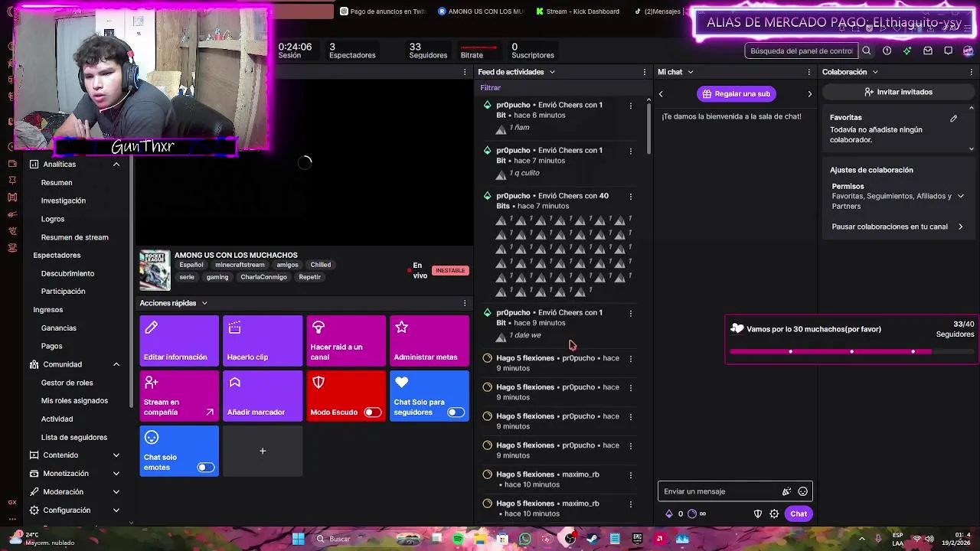
Task: Collapse the Analíticas sidebar section
Action: click(116, 165)
